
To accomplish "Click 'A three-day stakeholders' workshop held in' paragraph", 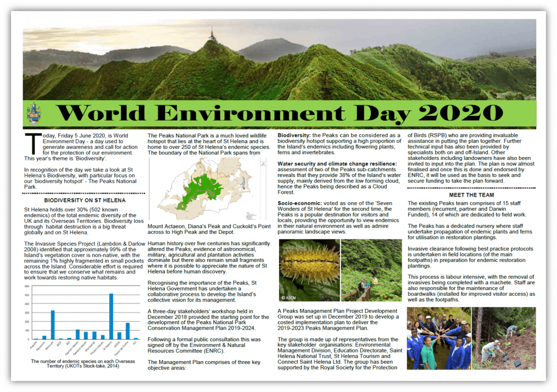I will [x=208, y=320].
